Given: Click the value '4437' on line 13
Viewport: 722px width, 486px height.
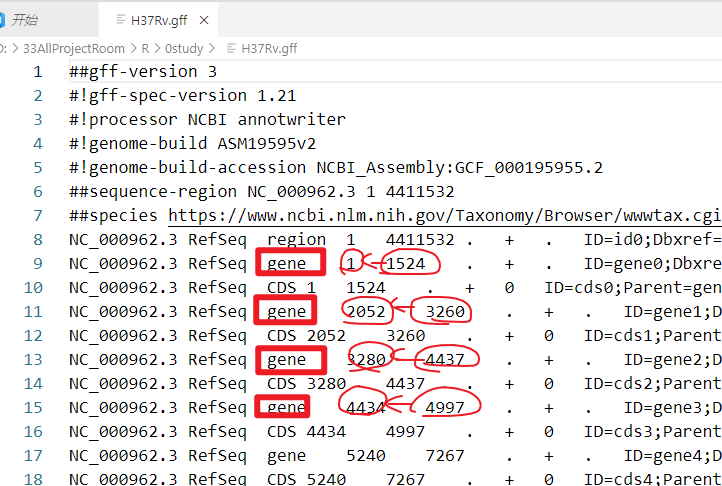Looking at the screenshot, I should point(445,360).
